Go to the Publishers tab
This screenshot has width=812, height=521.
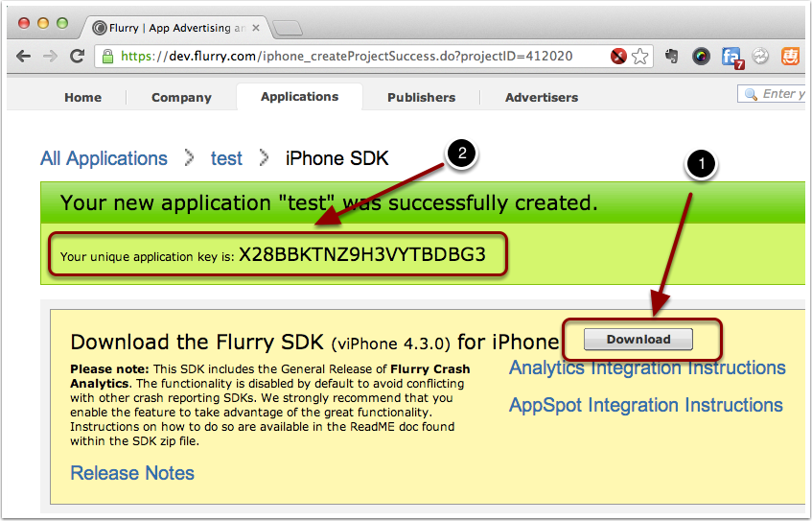tap(421, 97)
